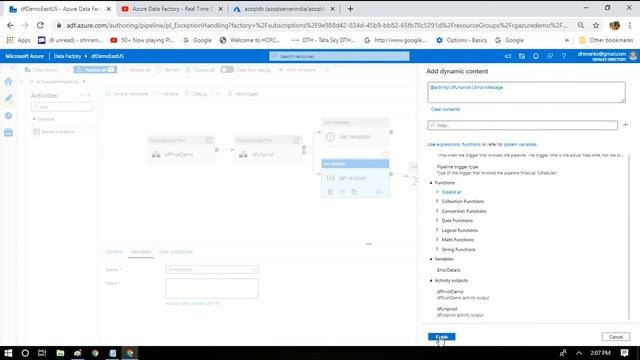Click the variable Value text box
640x360 pixels.
[212, 289]
